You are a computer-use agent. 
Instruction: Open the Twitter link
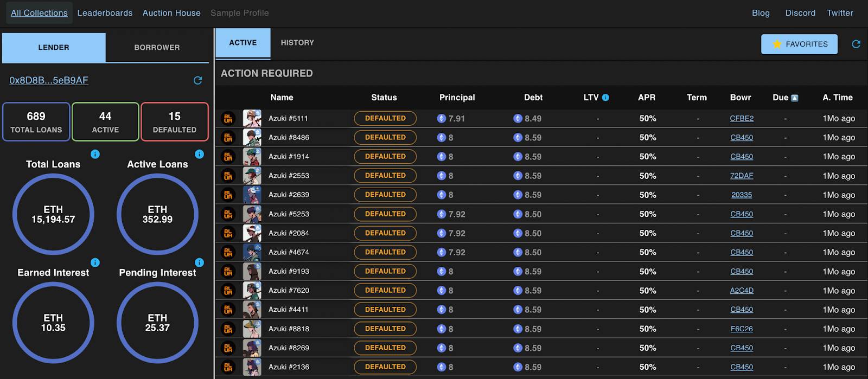click(x=840, y=13)
